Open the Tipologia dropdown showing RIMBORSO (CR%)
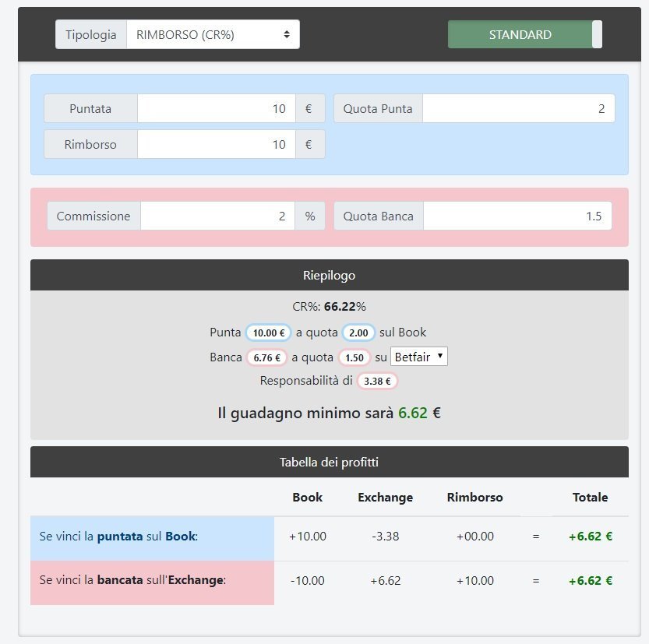 212,34
